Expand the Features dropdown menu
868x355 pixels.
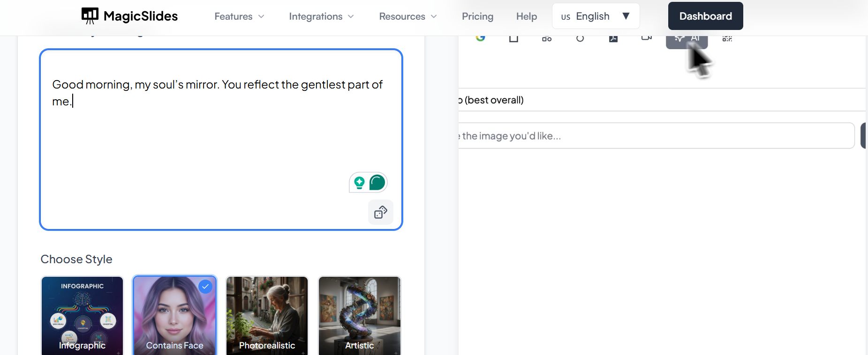(x=239, y=16)
